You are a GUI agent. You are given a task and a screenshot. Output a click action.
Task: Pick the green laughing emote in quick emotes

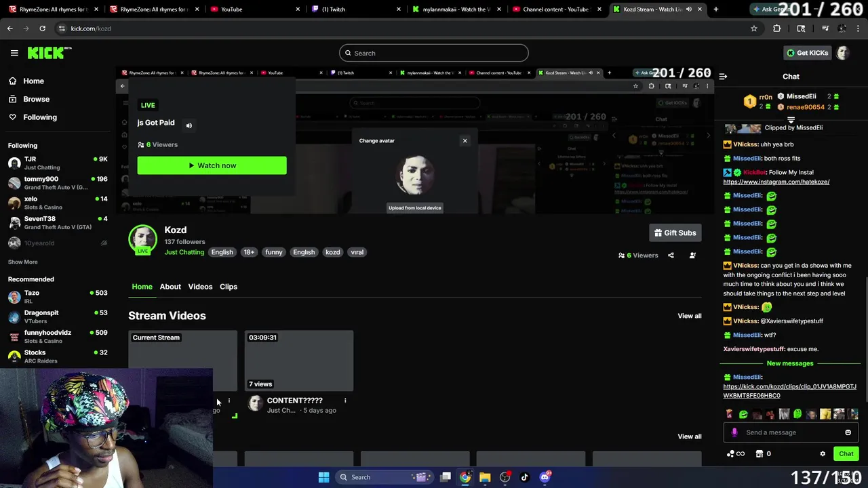743,414
